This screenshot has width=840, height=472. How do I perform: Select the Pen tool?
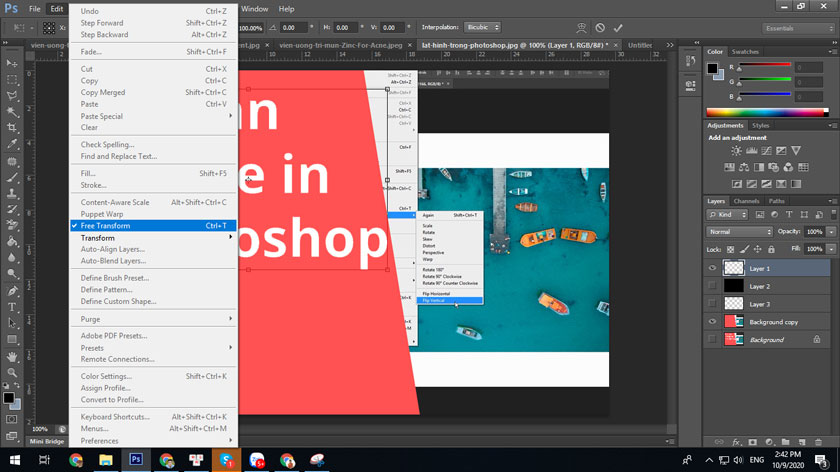point(12,291)
